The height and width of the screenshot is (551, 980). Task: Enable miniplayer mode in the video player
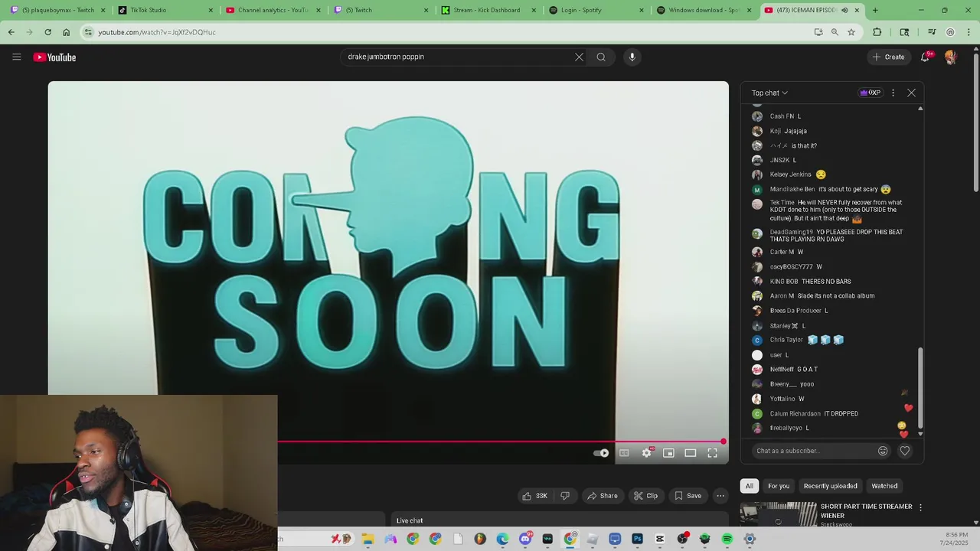[668, 453]
